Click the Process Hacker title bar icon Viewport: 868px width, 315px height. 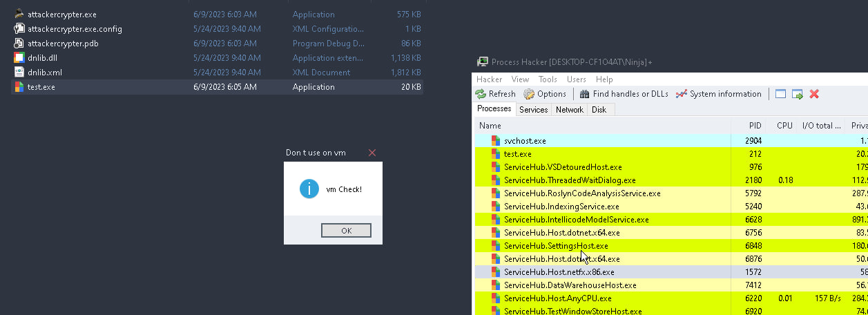coord(483,62)
